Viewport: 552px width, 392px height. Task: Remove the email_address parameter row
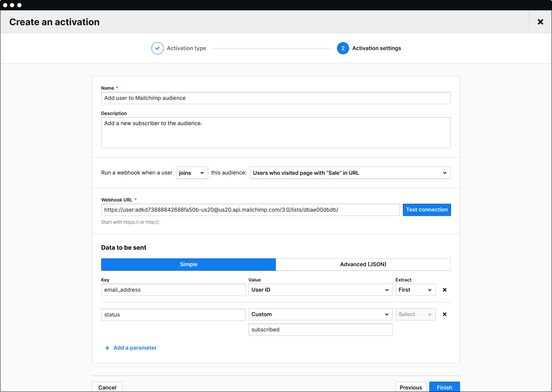click(444, 290)
